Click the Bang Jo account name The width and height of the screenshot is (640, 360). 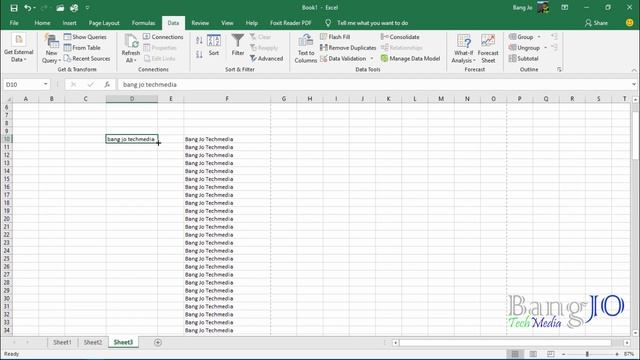(x=522, y=8)
